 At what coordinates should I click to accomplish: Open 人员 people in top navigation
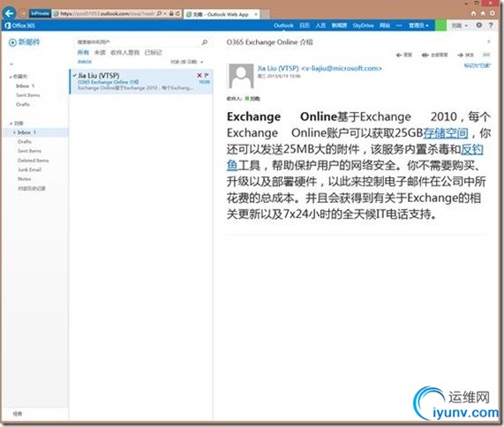[x=320, y=26]
